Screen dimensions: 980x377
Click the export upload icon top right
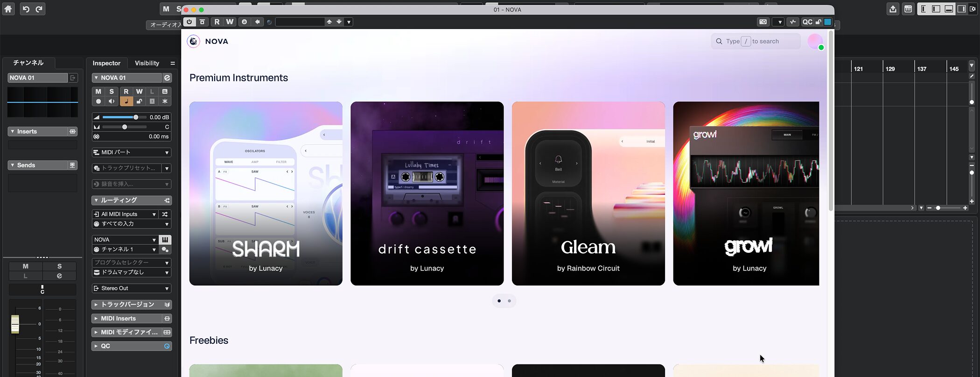[x=893, y=9]
